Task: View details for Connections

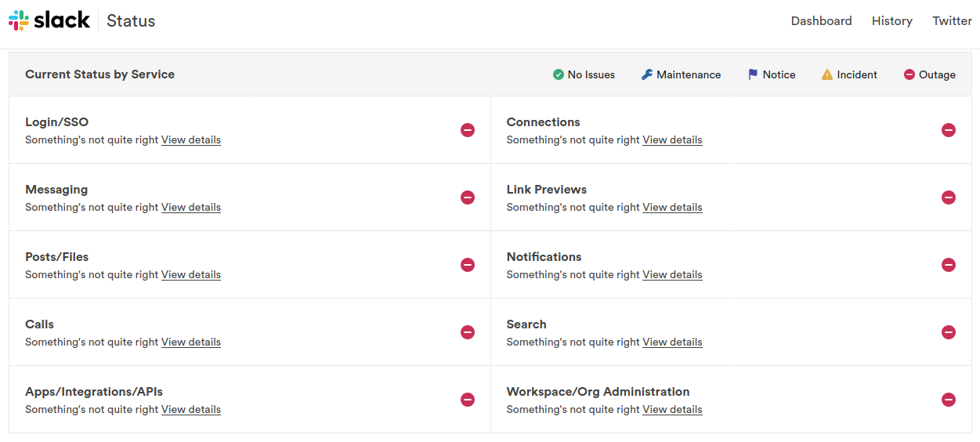Action: [672, 139]
